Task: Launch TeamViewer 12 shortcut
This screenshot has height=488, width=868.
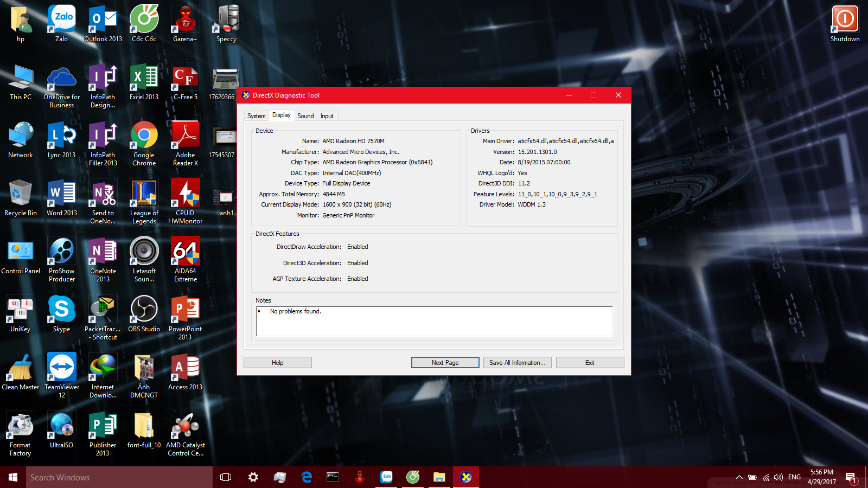Action: click(x=62, y=376)
